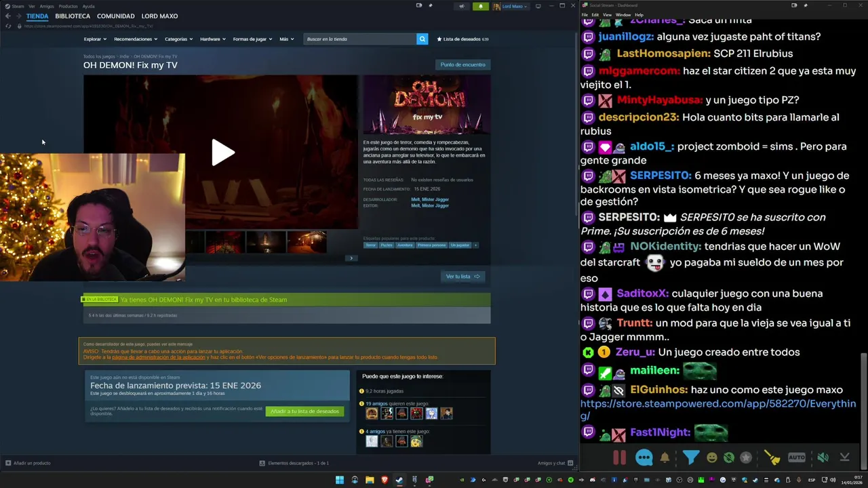Click the scroll-to-bottom arrow icon
Image resolution: width=868 pixels, height=488 pixels.
845,457
